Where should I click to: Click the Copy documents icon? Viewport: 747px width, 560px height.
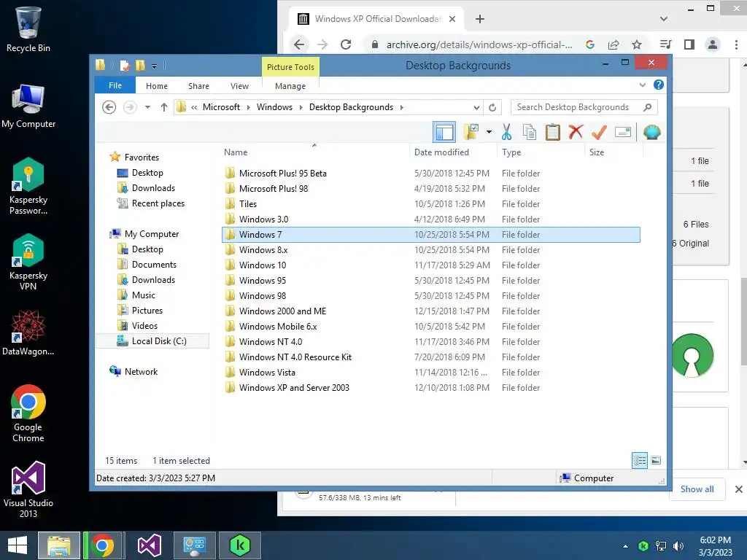(530, 132)
